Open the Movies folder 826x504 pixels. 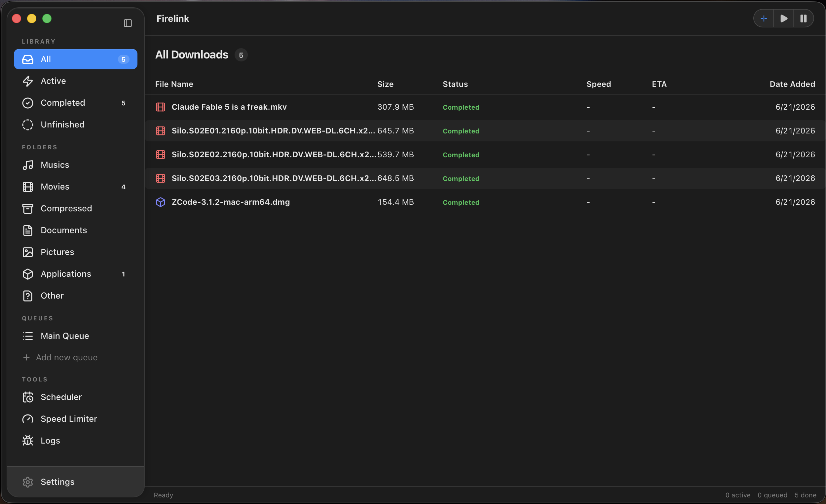(75, 187)
